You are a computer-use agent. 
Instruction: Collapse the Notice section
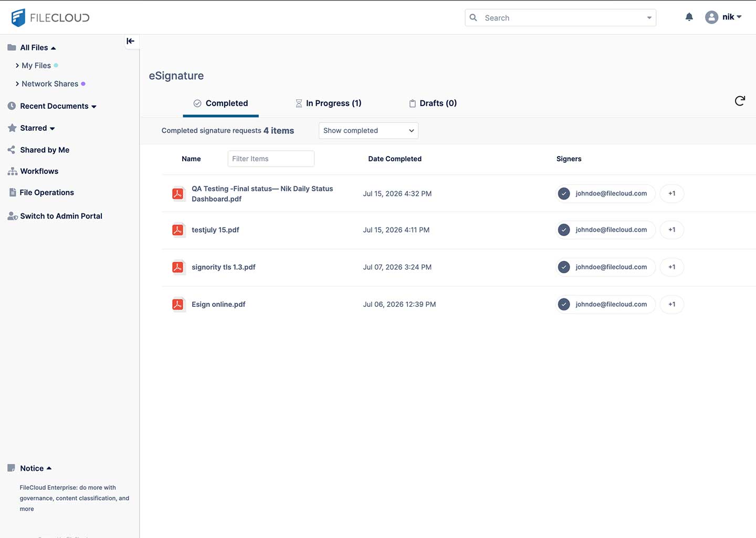click(49, 468)
